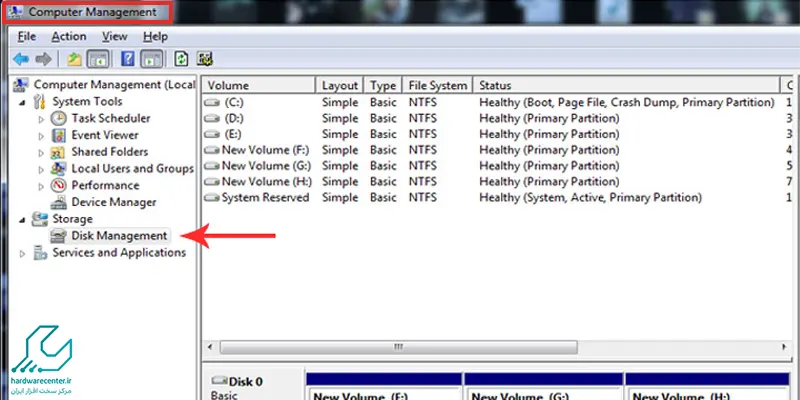This screenshot has height=400, width=800.
Task: Click the volume list horizontal scrollbar thumb
Action: (398, 347)
